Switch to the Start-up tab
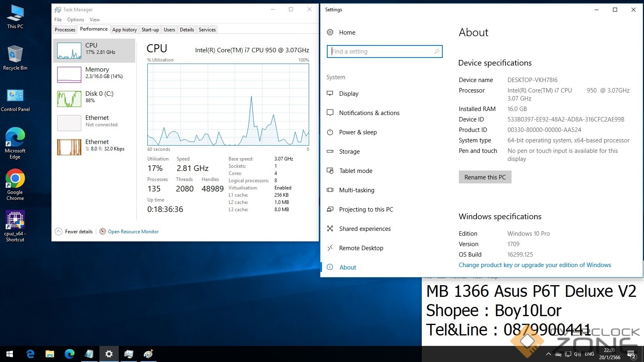This screenshot has height=362, width=644. [150, 30]
